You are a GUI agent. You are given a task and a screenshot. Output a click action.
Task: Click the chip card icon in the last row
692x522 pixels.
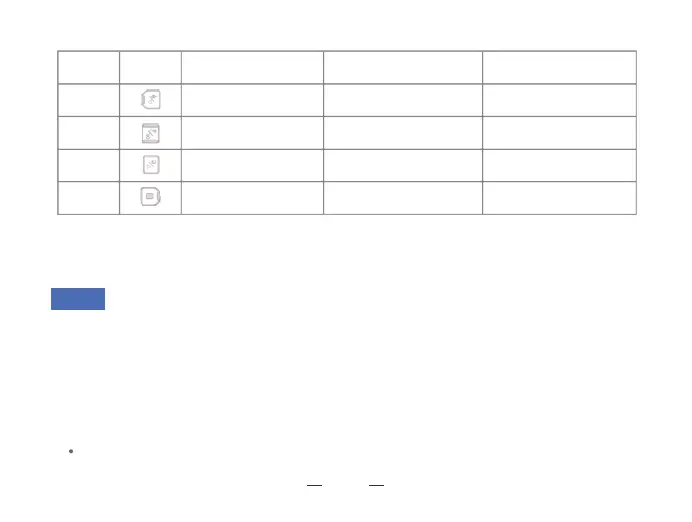(x=150, y=198)
